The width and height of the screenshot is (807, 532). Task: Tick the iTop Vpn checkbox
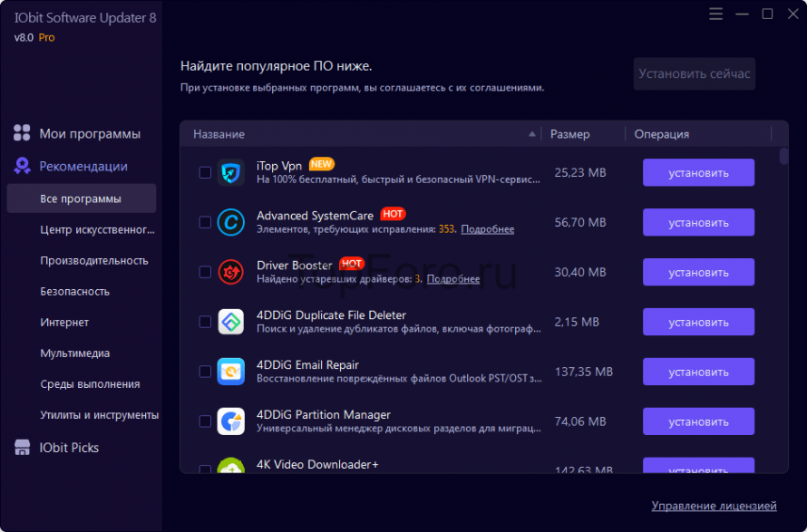pyautogui.click(x=205, y=172)
